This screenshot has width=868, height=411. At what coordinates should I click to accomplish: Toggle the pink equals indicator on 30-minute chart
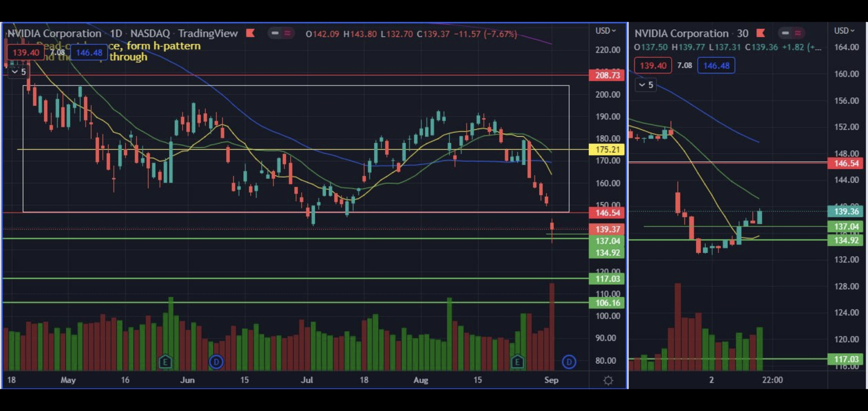coord(798,33)
